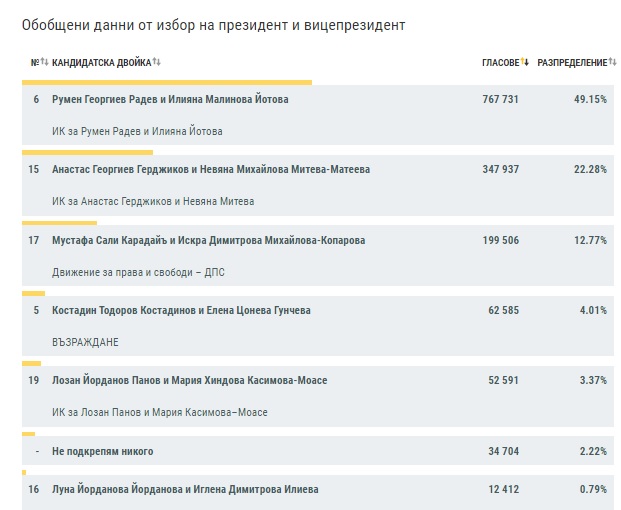Screen dimensions: 621x510
Task: Select row Лозан Йорданов Панов
Action: pos(318,396)
